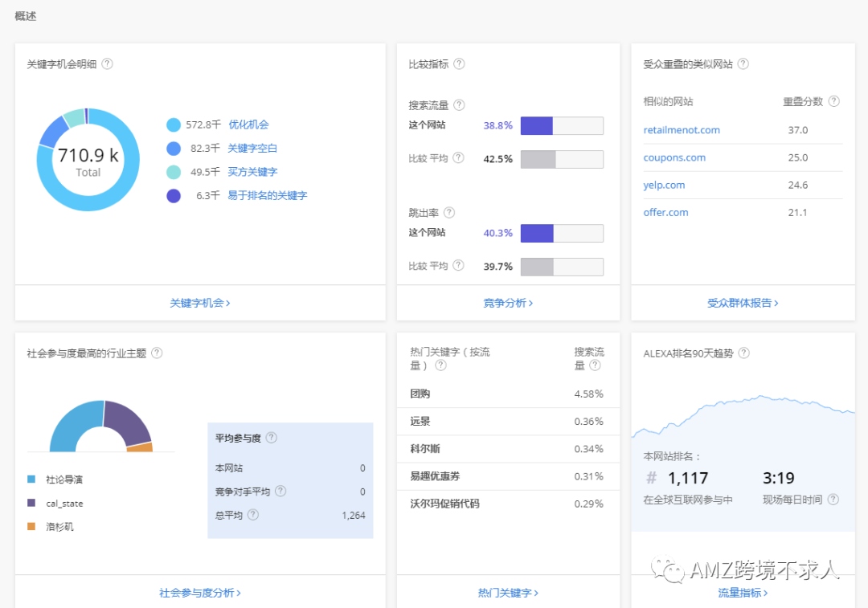
Task: Open the help tooltip for 比较指标
Action: click(x=458, y=63)
